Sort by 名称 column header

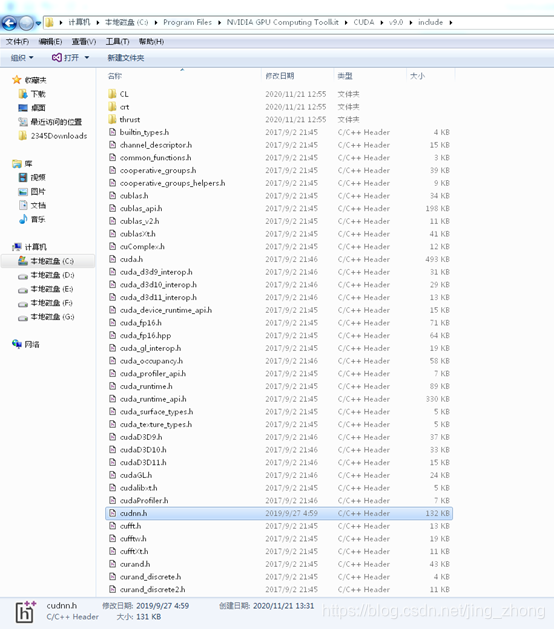pyautogui.click(x=115, y=76)
